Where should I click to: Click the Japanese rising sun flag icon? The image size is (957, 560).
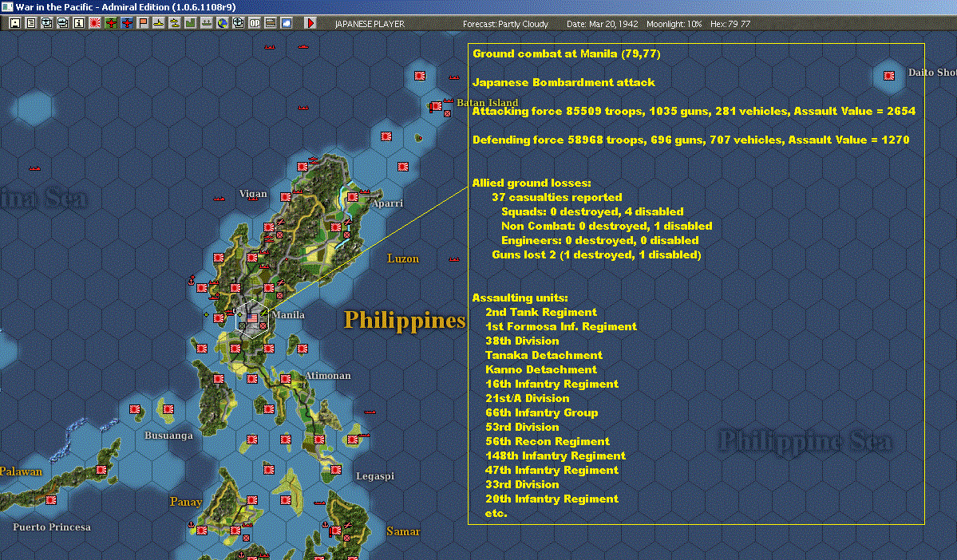pyautogui.click(x=95, y=23)
